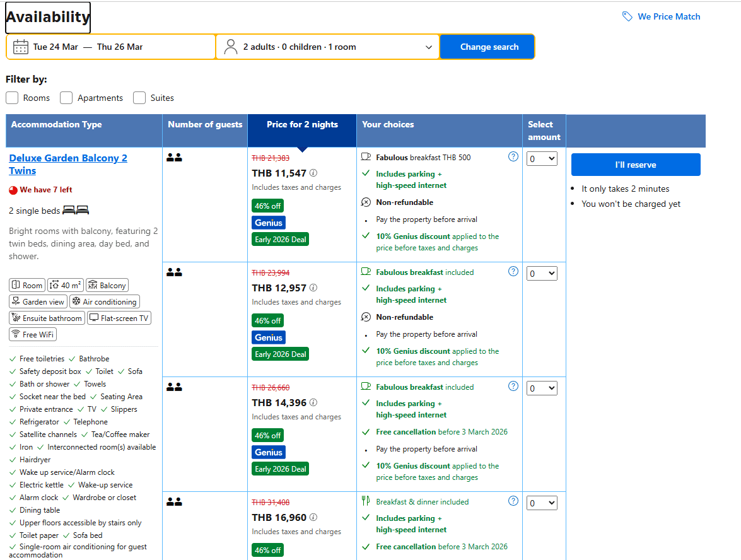The height and width of the screenshot is (560, 741).
Task: Click the Change search button
Action: (x=487, y=47)
